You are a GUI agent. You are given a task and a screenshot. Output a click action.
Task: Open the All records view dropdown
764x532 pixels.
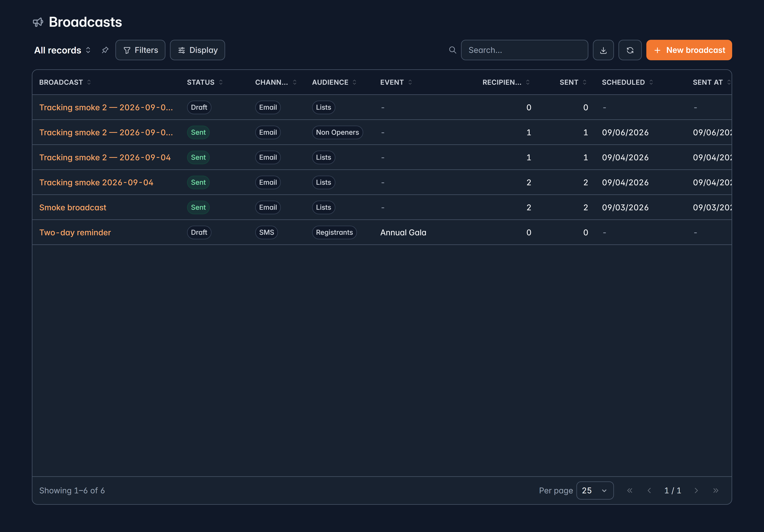point(63,50)
